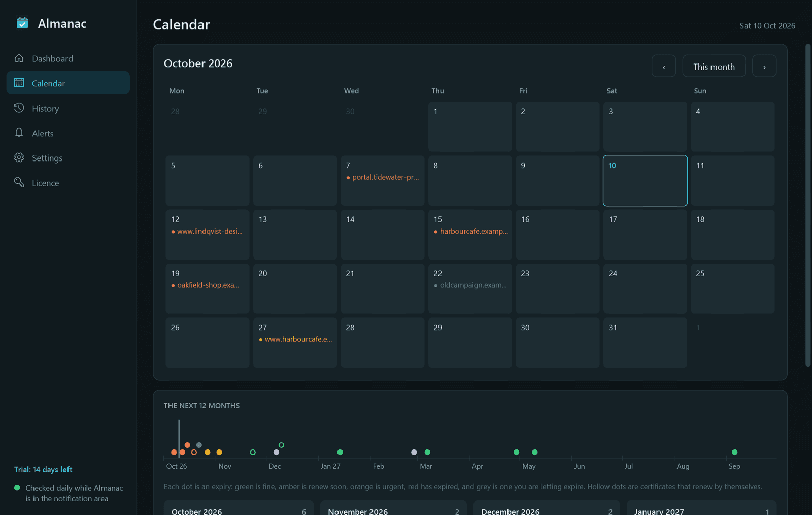Open the portal.tidewater-pr... event on the 7th
The image size is (812, 515).
(x=383, y=177)
